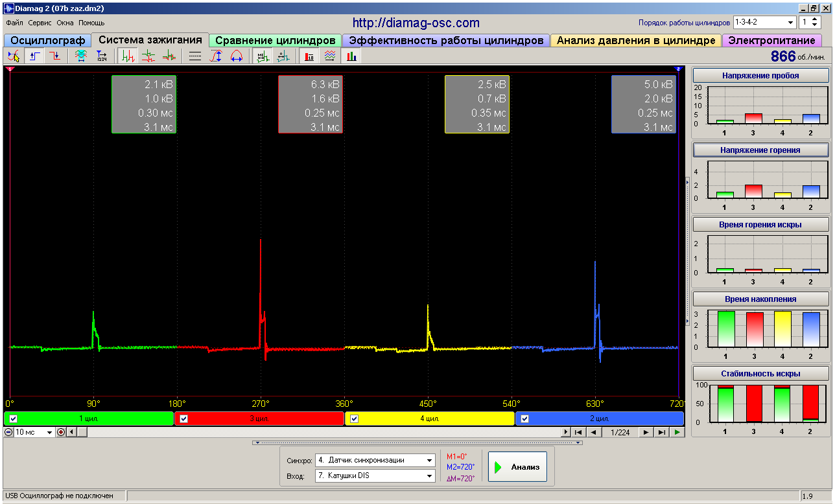The height and width of the screenshot is (504, 835).
Task: Click the yellow cylinder 4 measurement box
Action: pos(477,104)
